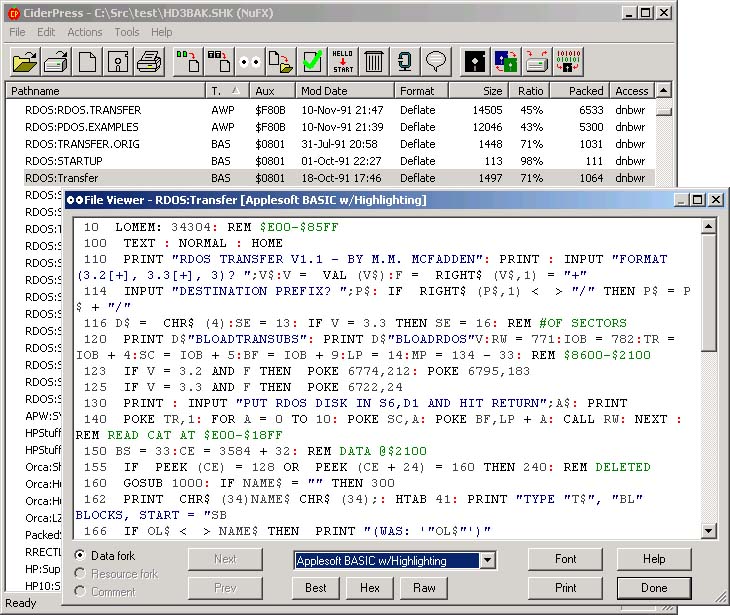Click the Hex view button
730x615 pixels.
tap(370, 588)
